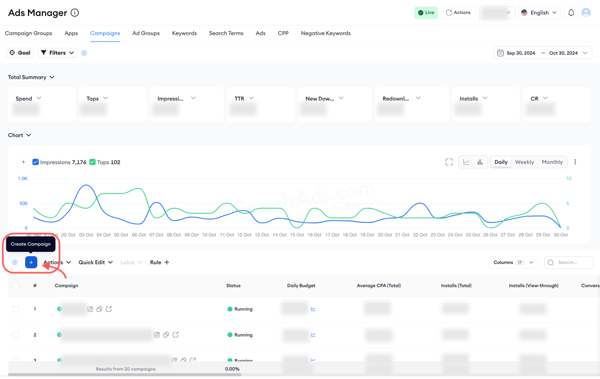Switch to the Negative Keywords tab

[x=326, y=33]
